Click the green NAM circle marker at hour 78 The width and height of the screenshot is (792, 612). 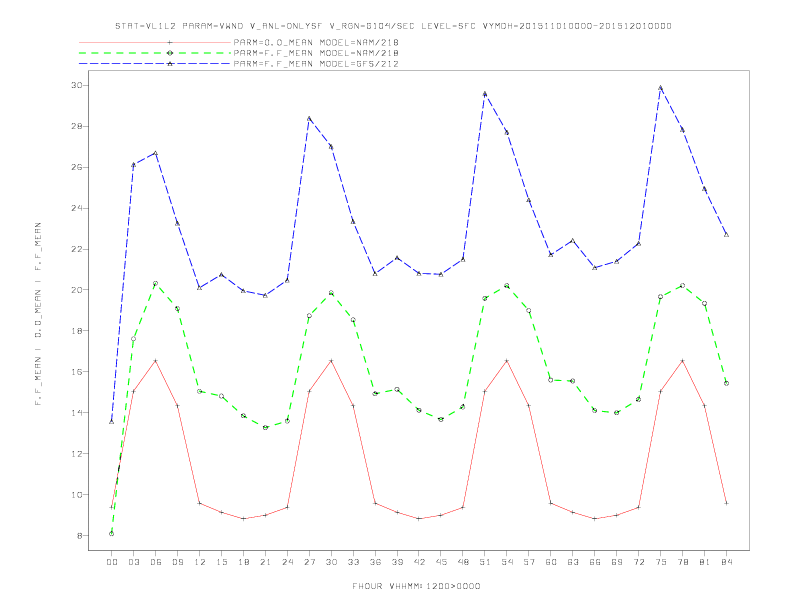[682, 286]
